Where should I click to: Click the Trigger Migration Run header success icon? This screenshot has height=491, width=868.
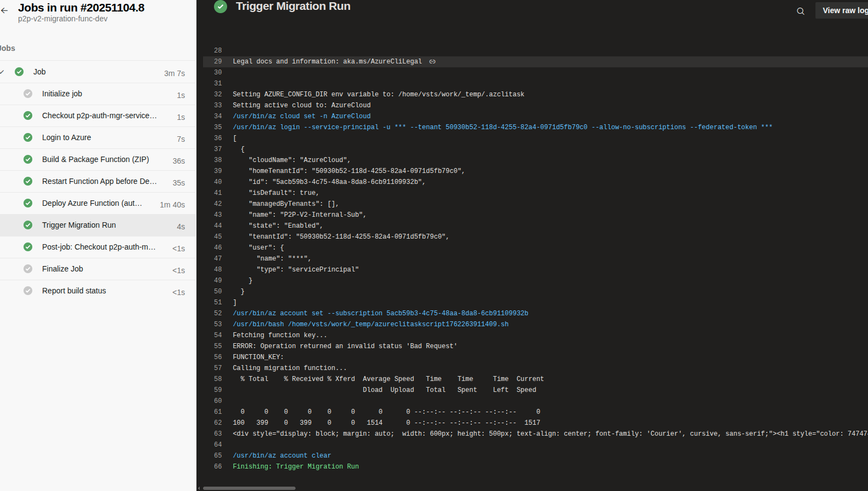(x=221, y=7)
